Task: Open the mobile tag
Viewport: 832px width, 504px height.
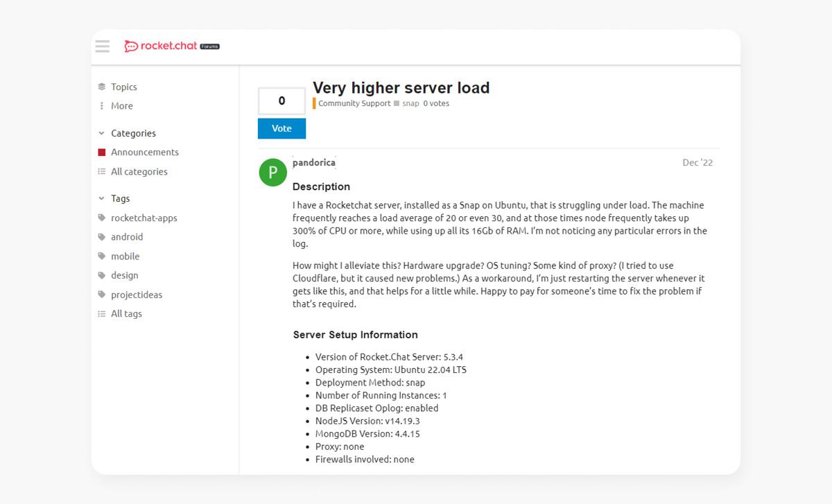Action: (125, 257)
